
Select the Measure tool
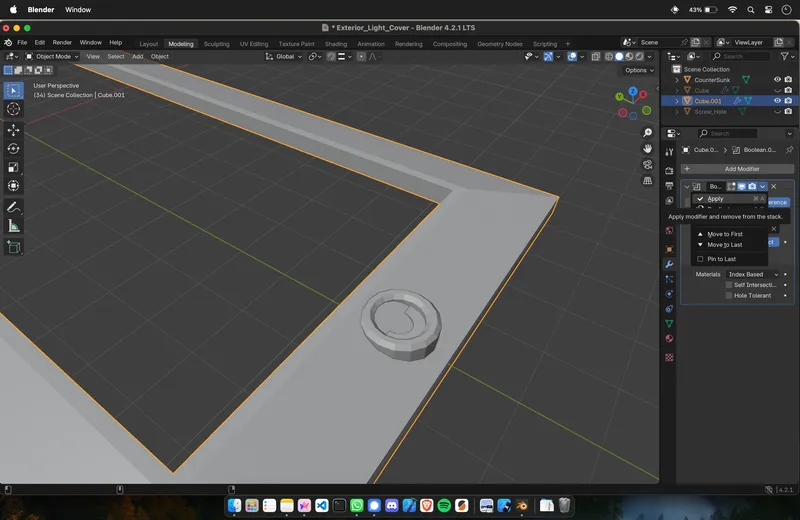click(x=14, y=226)
